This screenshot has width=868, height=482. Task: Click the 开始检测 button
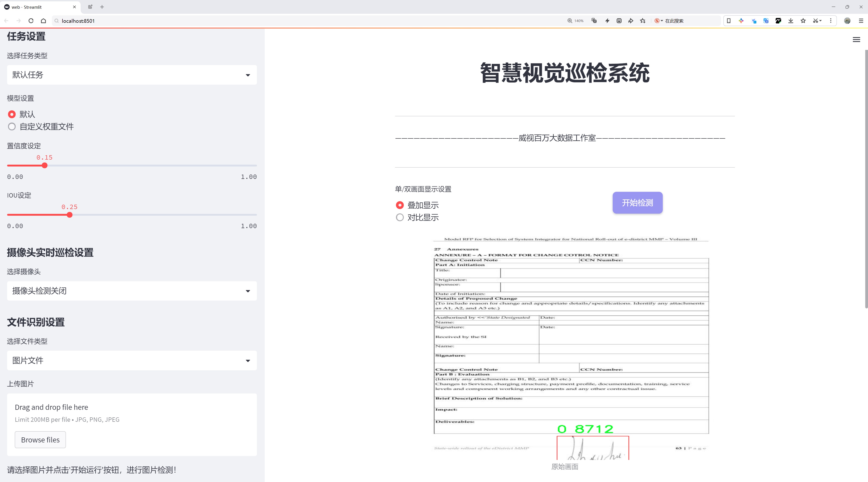pyautogui.click(x=637, y=203)
